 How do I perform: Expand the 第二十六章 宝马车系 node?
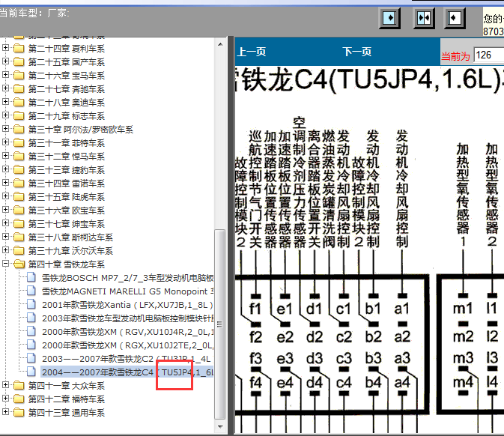pos(5,75)
